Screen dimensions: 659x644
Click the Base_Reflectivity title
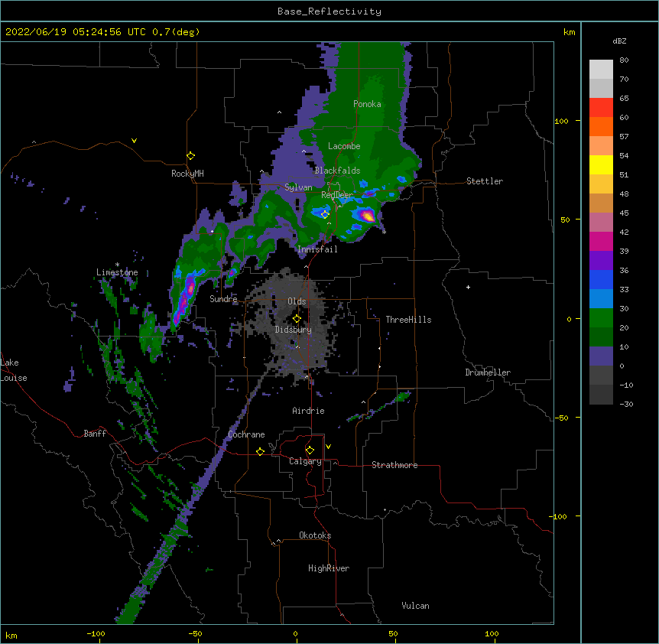coord(329,11)
